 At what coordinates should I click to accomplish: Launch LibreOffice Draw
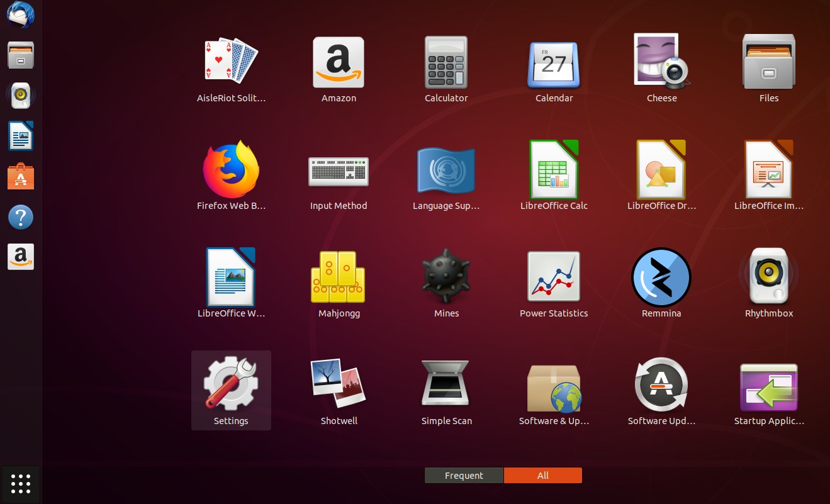point(661,176)
